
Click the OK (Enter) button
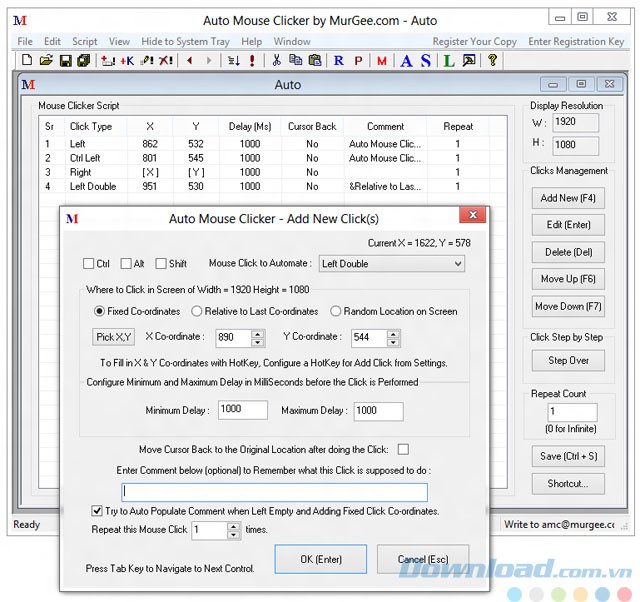point(321,559)
